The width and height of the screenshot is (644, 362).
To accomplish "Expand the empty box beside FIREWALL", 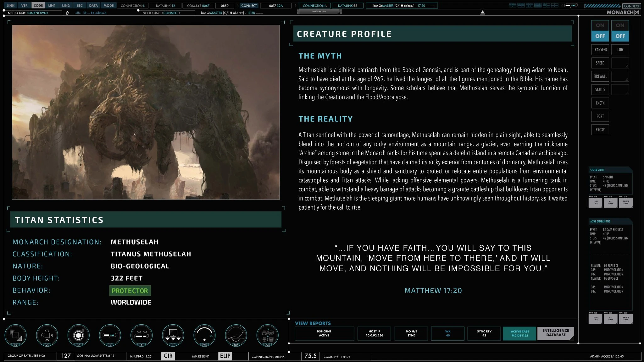I will (620, 76).
